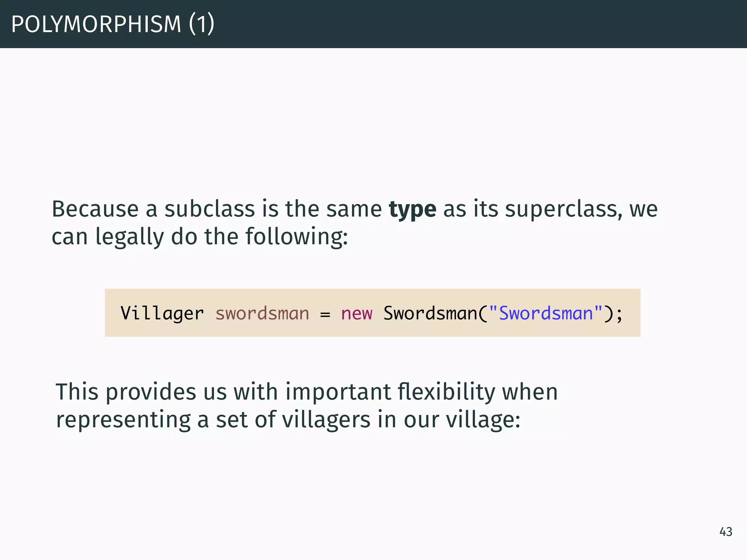Click the word "subclass" in first sentence
This screenshot has width=747, height=560.
(210, 209)
